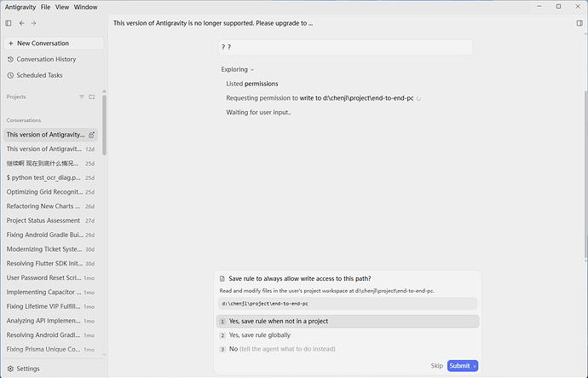Maximize the Antigravity window

coord(559,6)
